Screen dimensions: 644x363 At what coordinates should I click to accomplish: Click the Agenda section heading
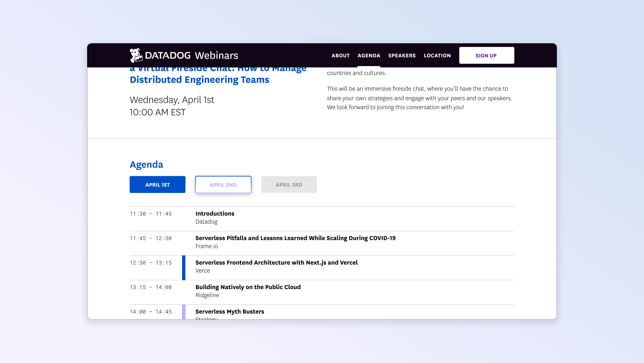146,164
